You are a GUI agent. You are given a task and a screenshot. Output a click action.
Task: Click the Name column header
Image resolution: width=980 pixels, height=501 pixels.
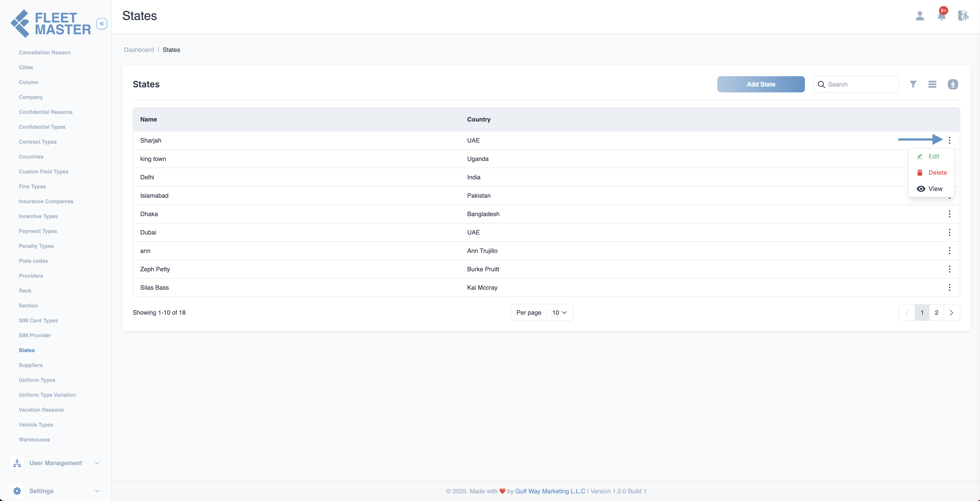click(148, 119)
